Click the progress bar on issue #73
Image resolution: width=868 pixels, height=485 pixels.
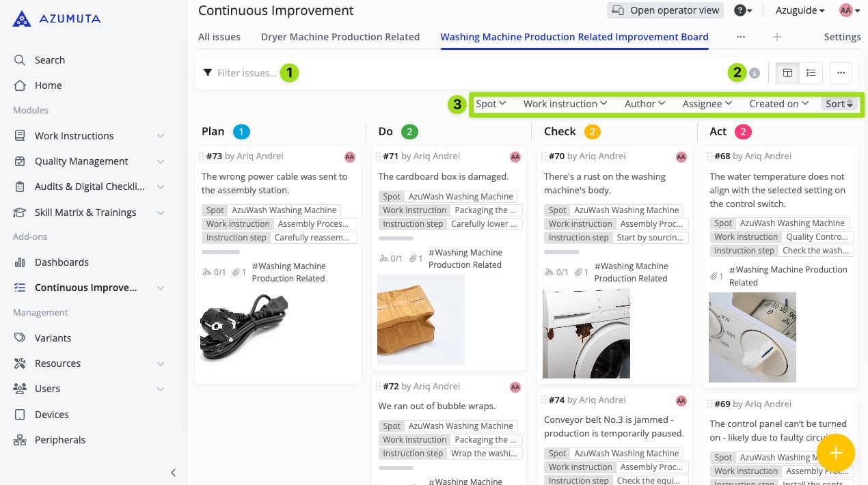tap(219, 252)
